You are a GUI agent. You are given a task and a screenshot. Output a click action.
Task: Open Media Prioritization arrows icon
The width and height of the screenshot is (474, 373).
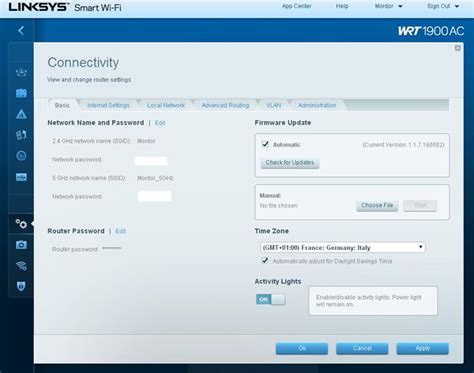[x=21, y=135]
